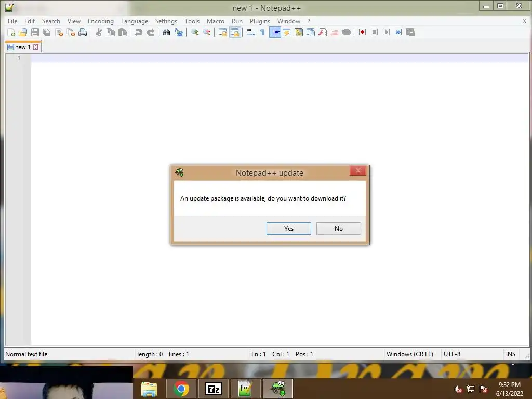Open Google Chrome from the taskbar
The width and height of the screenshot is (532, 399).
[181, 389]
